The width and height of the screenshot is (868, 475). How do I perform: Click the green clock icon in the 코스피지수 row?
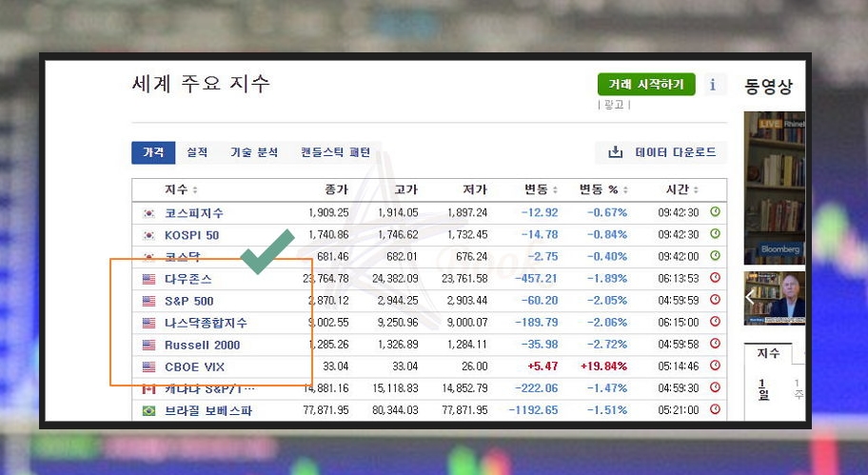tap(715, 212)
